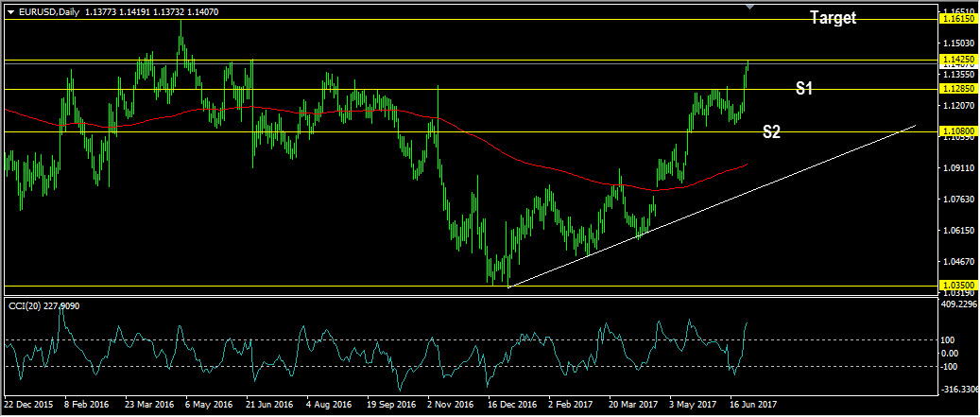Click the yellow 1.10800 price tag
This screenshot has width=980, height=417.
958,132
